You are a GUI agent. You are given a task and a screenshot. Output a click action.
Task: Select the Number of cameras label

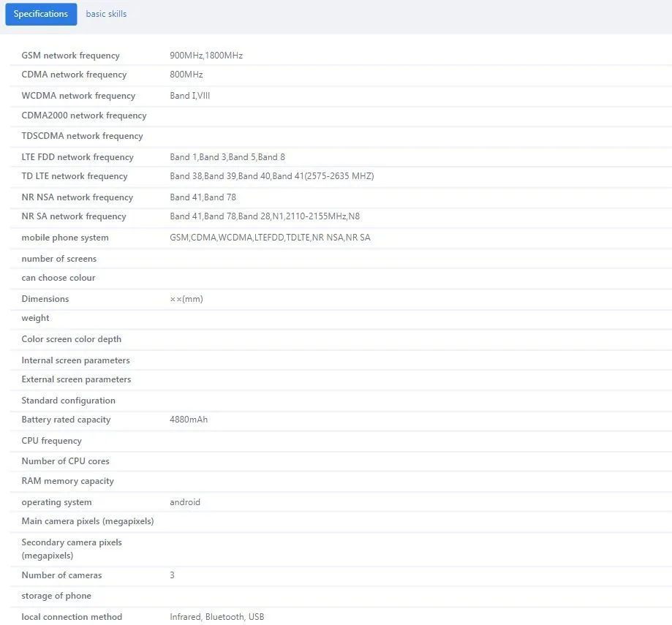[x=61, y=575]
